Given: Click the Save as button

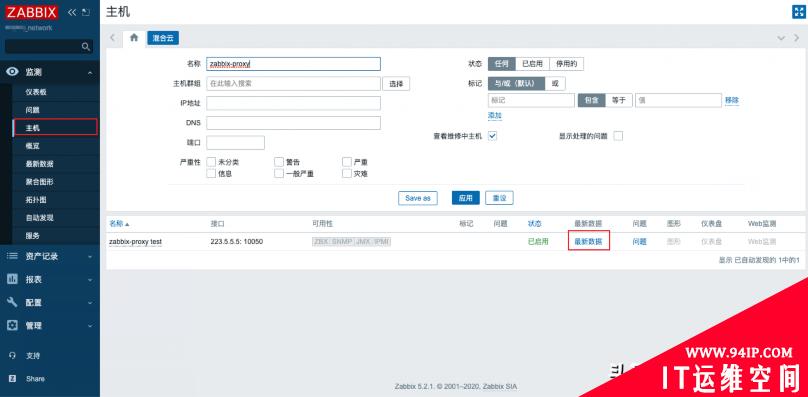Looking at the screenshot, I should [x=418, y=198].
